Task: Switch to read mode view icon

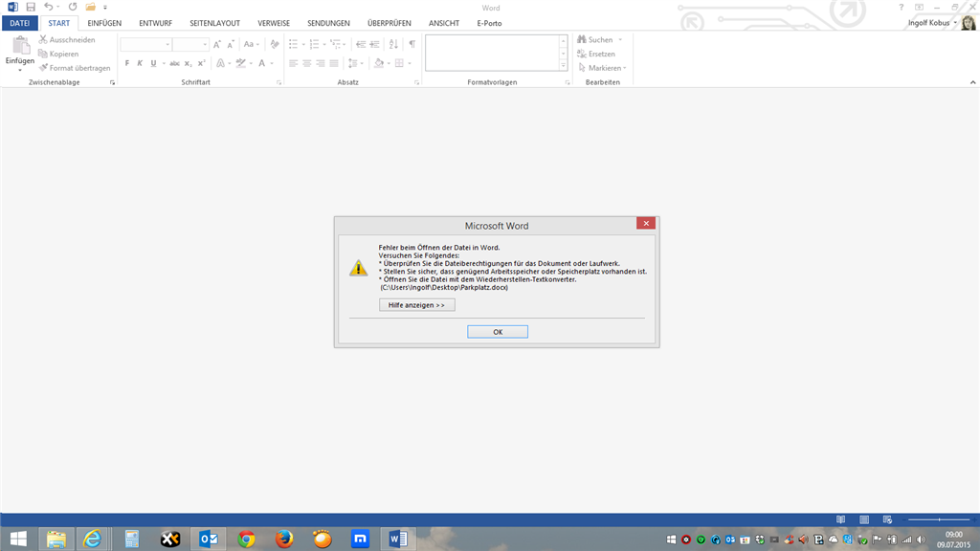Action: pyautogui.click(x=840, y=519)
